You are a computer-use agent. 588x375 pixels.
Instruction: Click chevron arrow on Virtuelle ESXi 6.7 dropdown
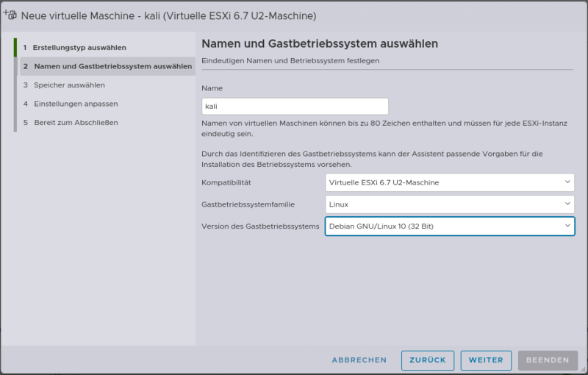[x=567, y=182]
